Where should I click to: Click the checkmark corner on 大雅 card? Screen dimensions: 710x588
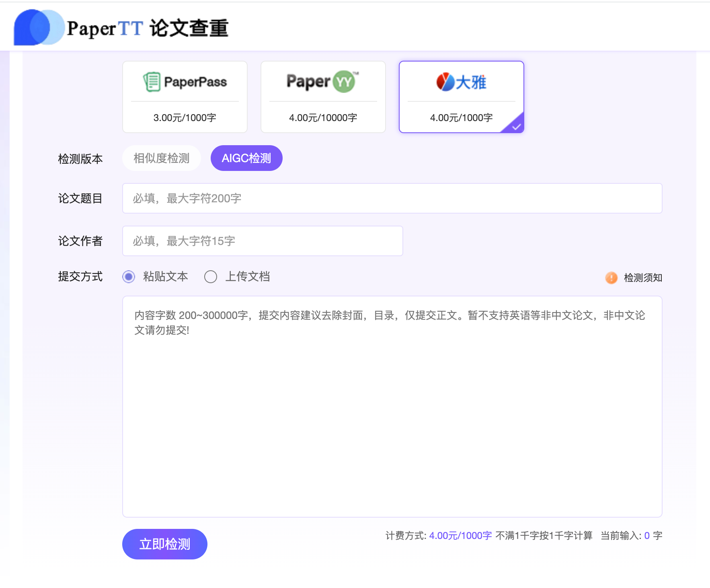tap(516, 126)
